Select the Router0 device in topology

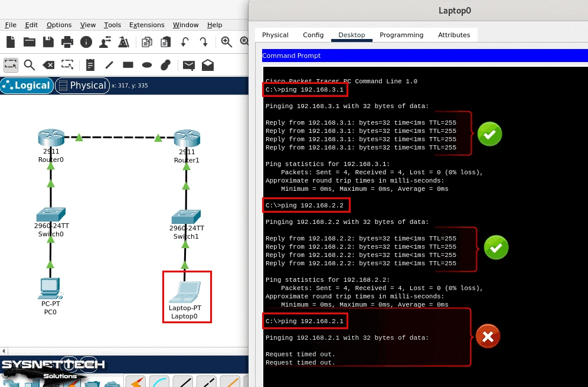(51, 138)
